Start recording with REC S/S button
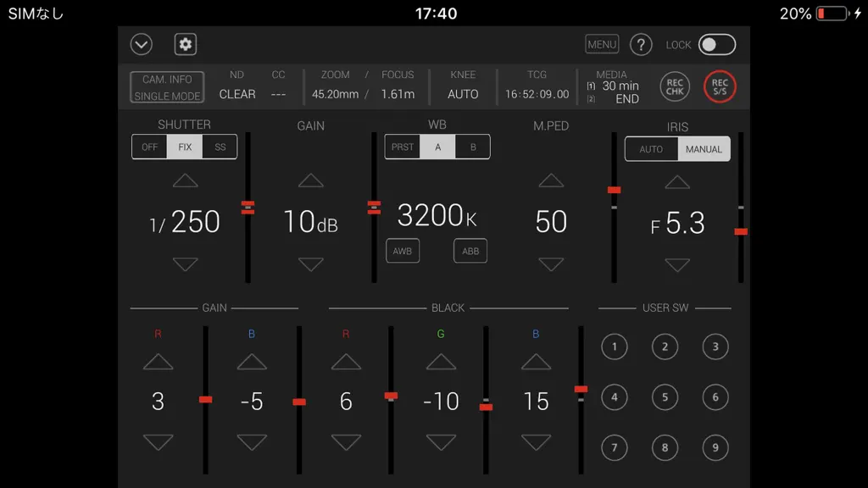Screen dimensions: 868x488 tap(720, 87)
